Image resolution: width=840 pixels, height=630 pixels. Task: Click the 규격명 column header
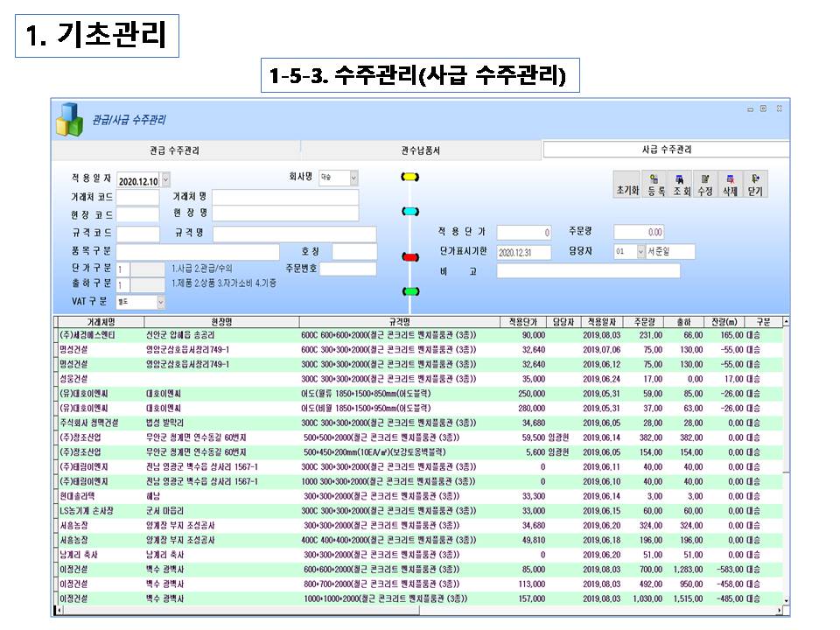(400, 322)
